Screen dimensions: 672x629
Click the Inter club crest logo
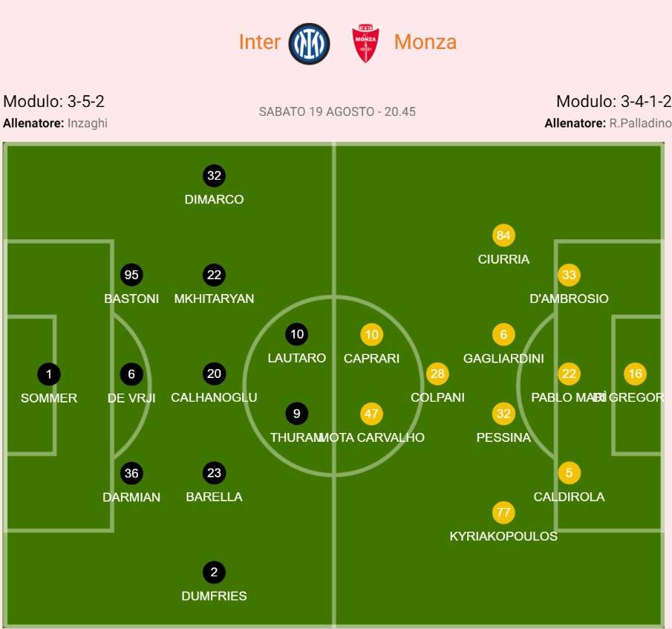coord(309,43)
